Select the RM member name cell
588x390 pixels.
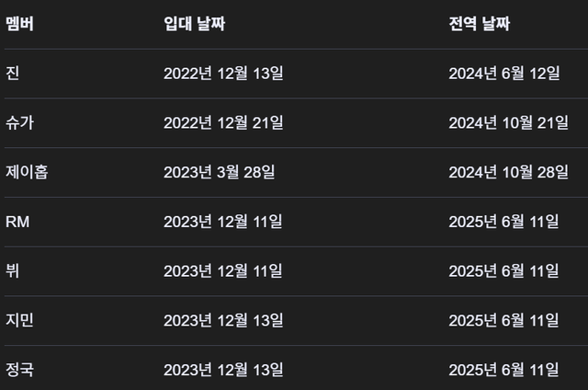click(18, 222)
